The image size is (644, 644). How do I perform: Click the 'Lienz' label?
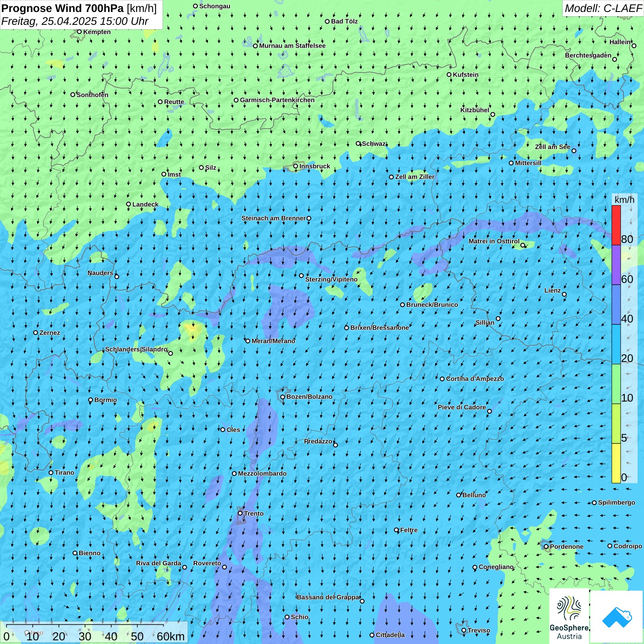tap(552, 290)
